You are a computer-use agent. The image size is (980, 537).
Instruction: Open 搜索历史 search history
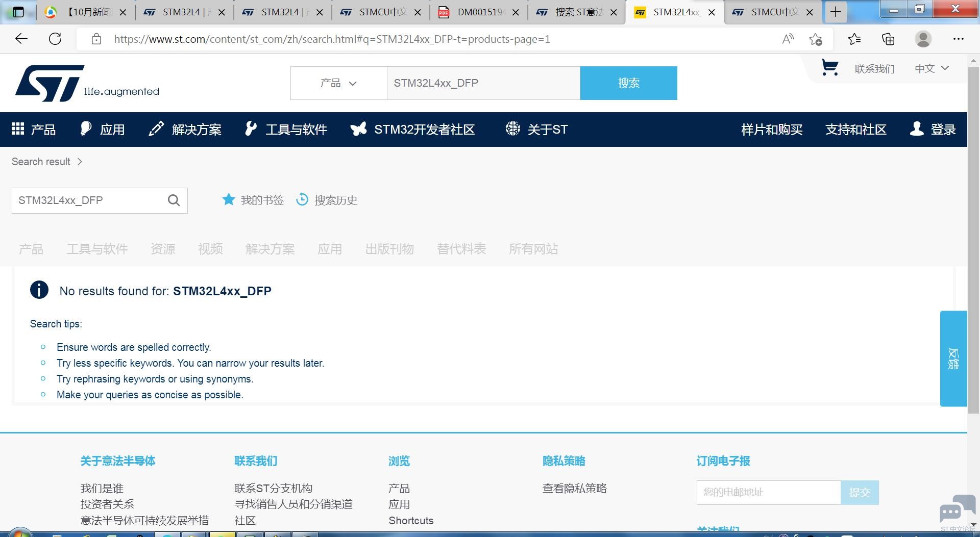click(327, 200)
